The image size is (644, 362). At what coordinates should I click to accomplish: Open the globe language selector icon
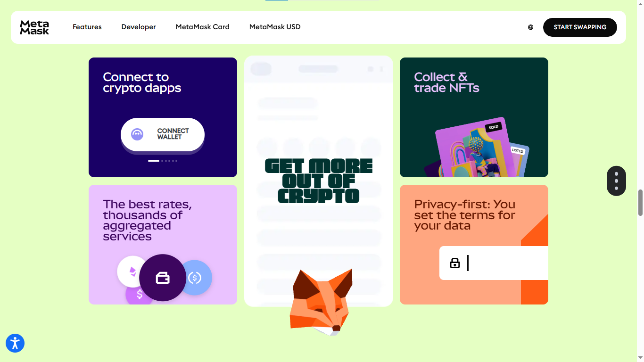(x=530, y=27)
